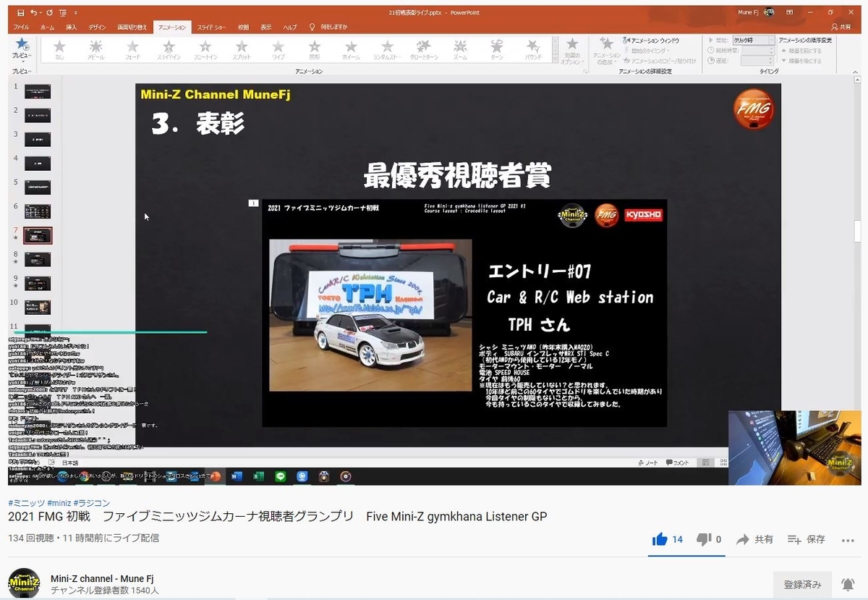Click the Excel icon in taskbar
Image resolution: width=868 pixels, height=600 pixels.
(258, 476)
